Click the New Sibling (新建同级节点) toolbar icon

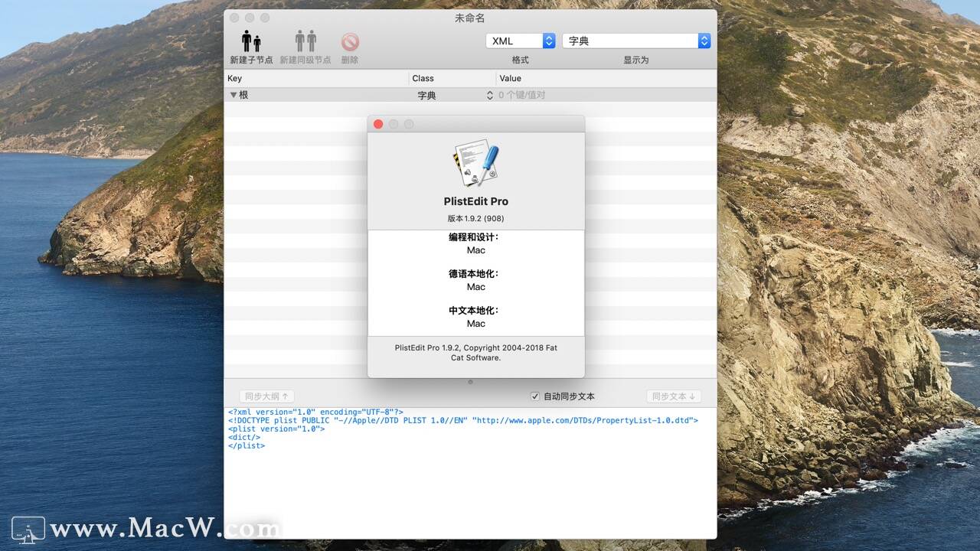(x=305, y=41)
